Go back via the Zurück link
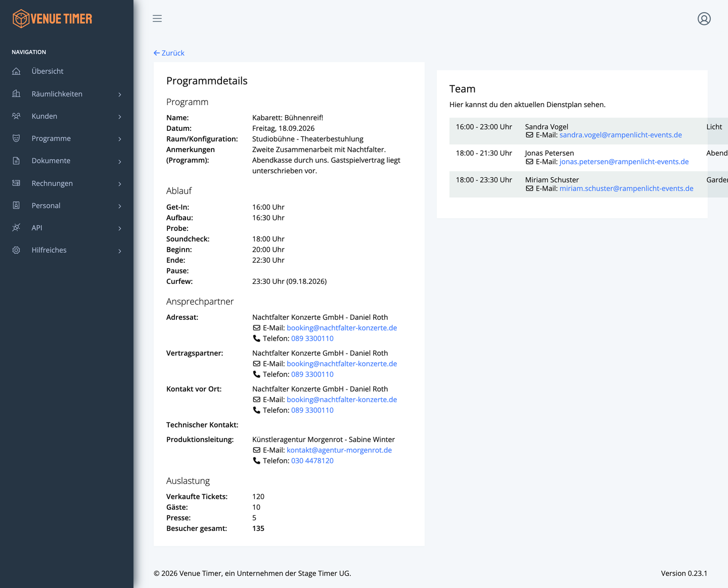The height and width of the screenshot is (588, 728). (169, 53)
